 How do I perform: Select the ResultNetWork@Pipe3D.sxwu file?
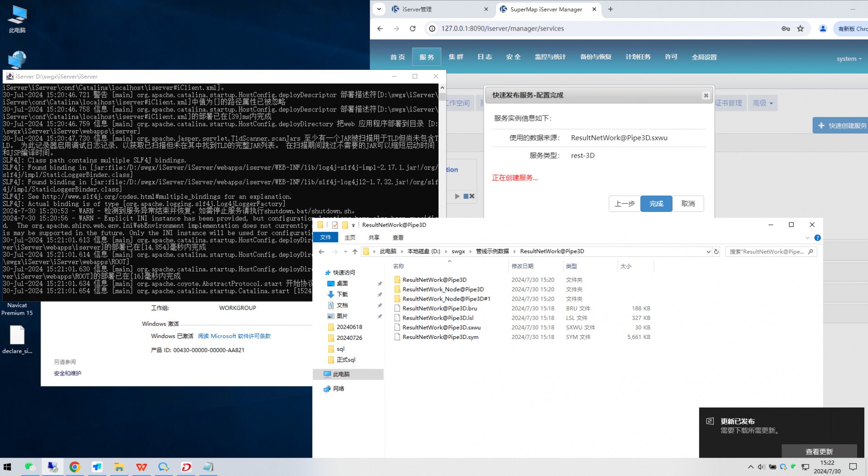pos(441,328)
